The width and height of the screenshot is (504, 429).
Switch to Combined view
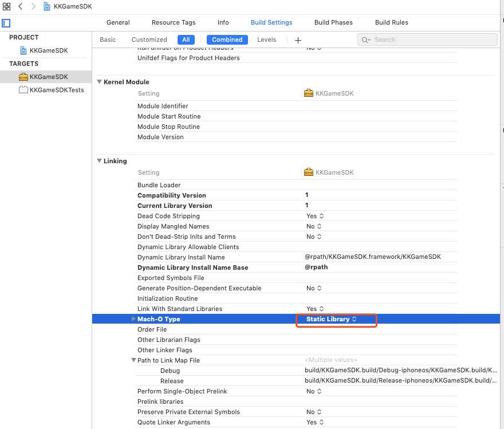227,40
